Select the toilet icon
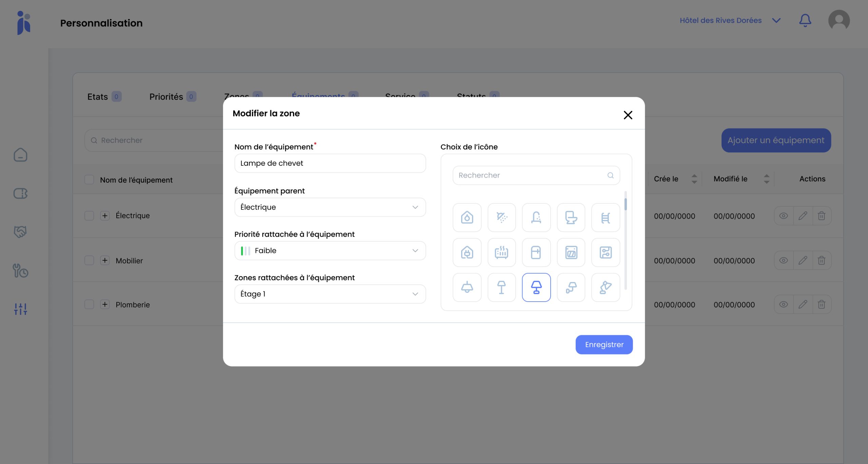The width and height of the screenshot is (868, 464). point(571,218)
